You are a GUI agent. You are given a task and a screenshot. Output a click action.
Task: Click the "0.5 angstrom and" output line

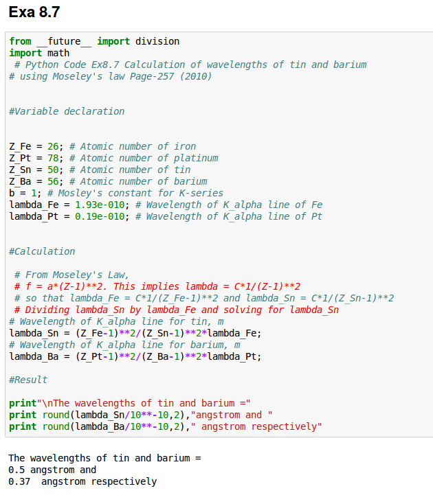pyautogui.click(x=52, y=470)
